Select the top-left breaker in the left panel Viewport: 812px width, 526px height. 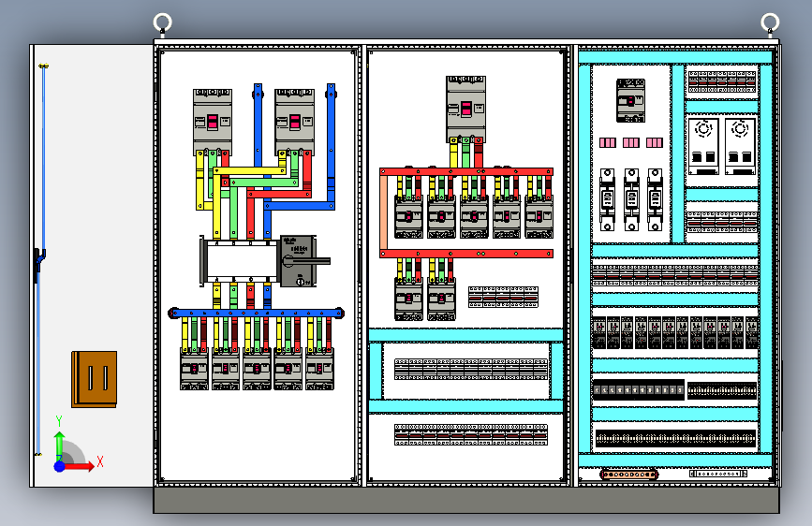(x=213, y=123)
